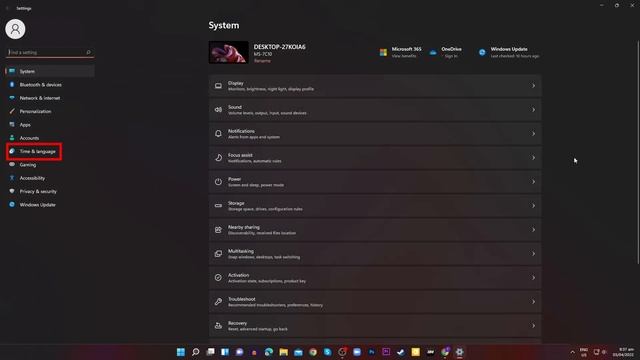The width and height of the screenshot is (640, 360).
Task: Open Personalization settings category
Action: click(x=35, y=111)
